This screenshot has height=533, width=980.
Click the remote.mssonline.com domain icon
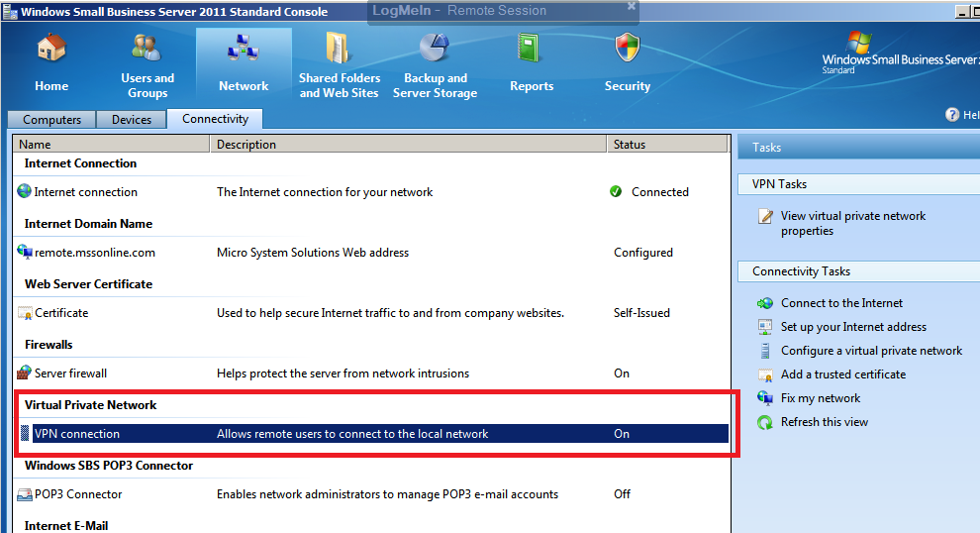[25, 252]
